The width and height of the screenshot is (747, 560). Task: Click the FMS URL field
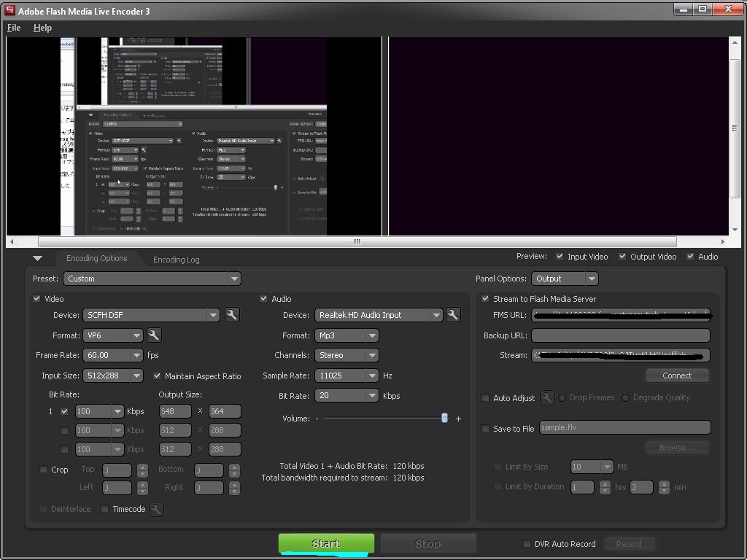pos(621,315)
